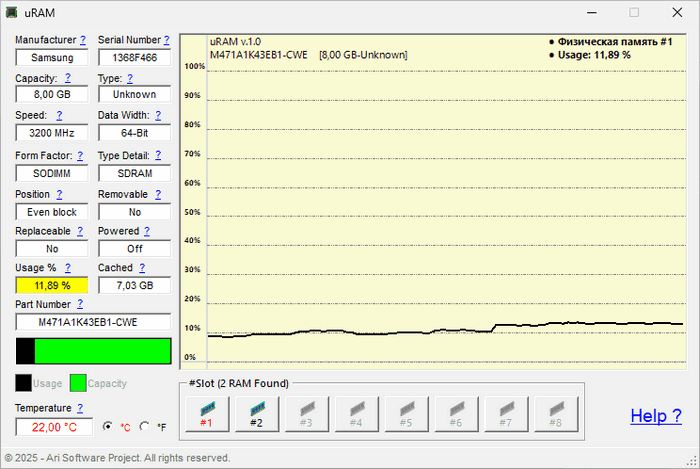Click the disabled slot #3 icon

click(306, 414)
